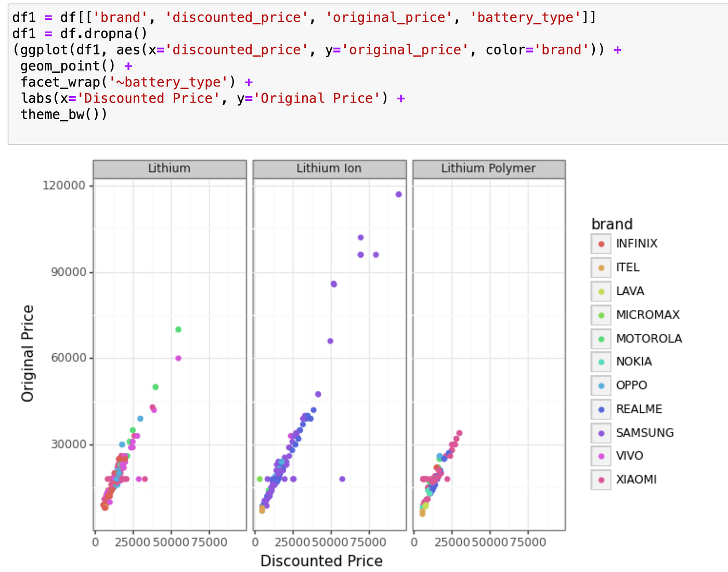Image resolution: width=728 pixels, height=572 pixels.
Task: Select the MOTOROLA legend color dot
Action: click(x=601, y=339)
